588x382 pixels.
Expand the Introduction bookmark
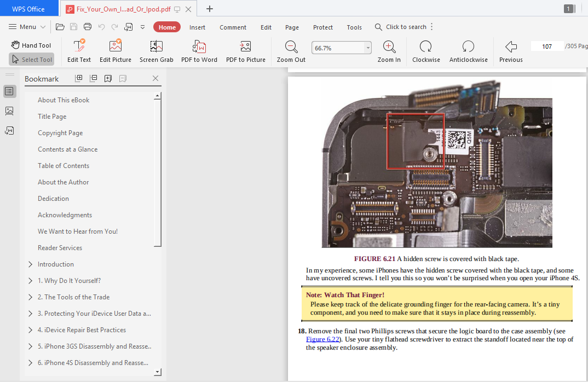30,264
